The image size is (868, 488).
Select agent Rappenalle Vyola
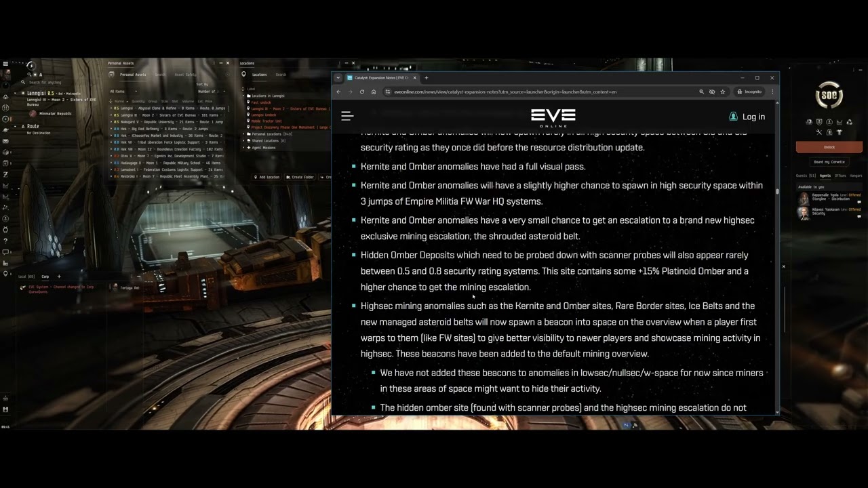pyautogui.click(x=829, y=198)
